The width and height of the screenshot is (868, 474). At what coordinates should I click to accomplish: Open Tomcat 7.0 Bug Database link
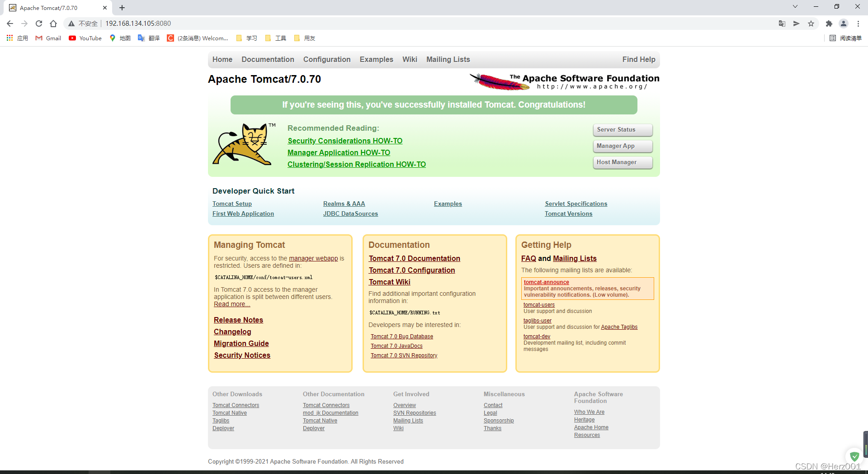(x=402, y=337)
